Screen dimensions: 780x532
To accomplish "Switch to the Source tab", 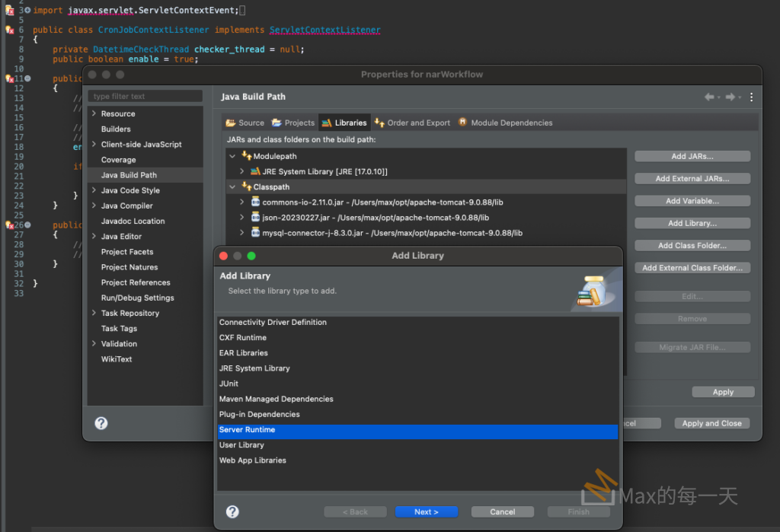I will click(245, 123).
